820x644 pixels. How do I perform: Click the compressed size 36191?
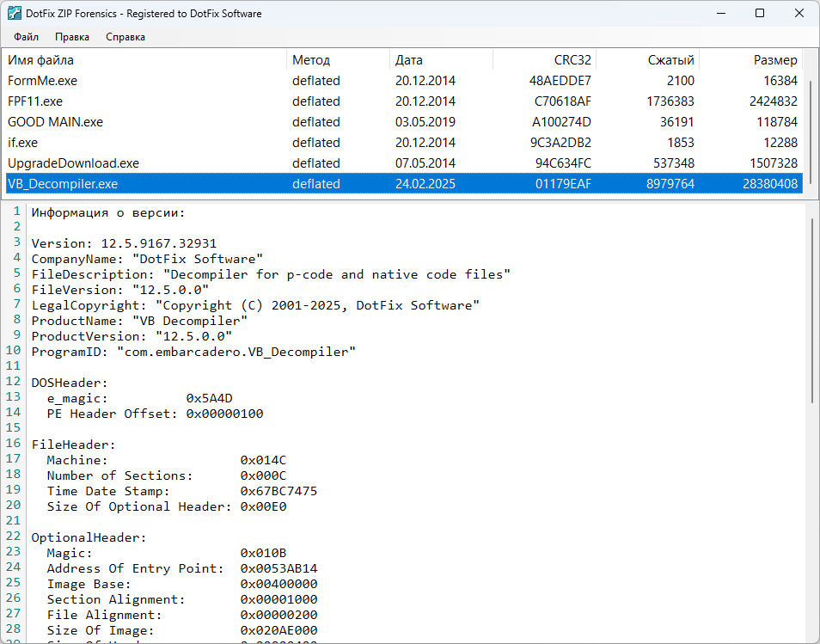pos(676,122)
